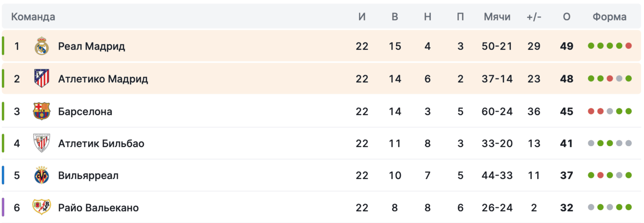Select the Райо Вальекано team name
The image size is (644, 223).
(x=98, y=208)
